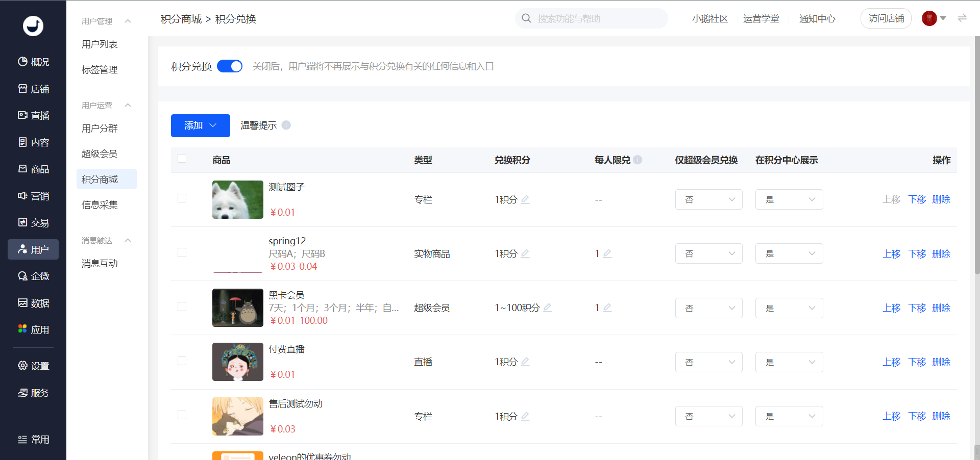The width and height of the screenshot is (980, 460).
Task: Check the checkbox for 黑卡会员 row
Action: coord(182,306)
